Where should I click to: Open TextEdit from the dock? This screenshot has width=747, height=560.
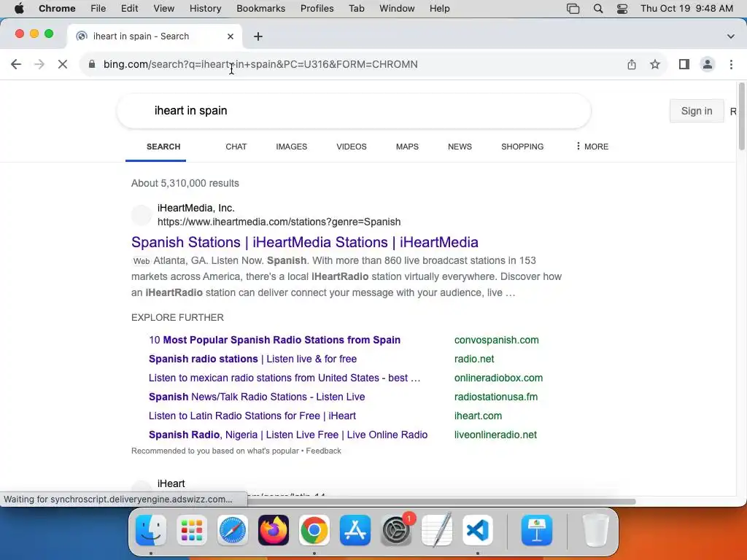pyautogui.click(x=437, y=530)
